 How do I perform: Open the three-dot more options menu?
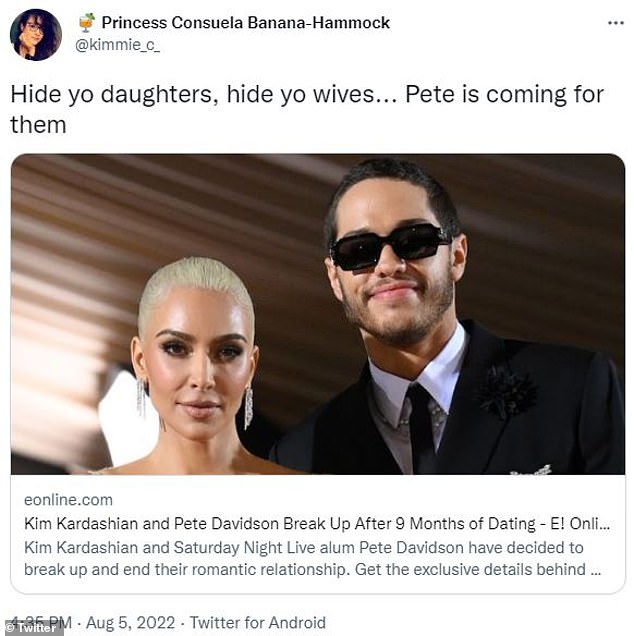615,23
